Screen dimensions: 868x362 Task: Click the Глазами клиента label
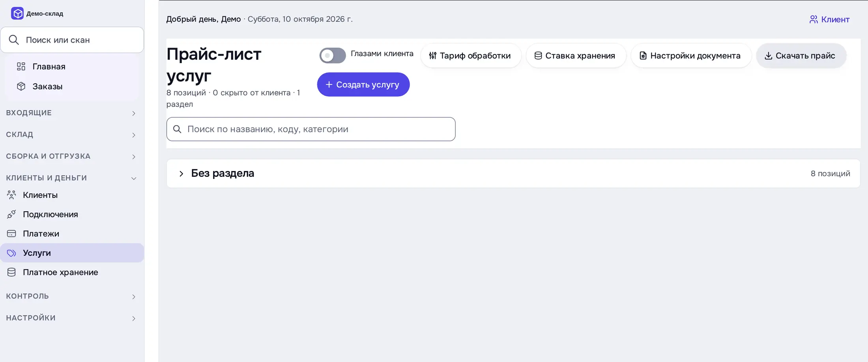382,54
